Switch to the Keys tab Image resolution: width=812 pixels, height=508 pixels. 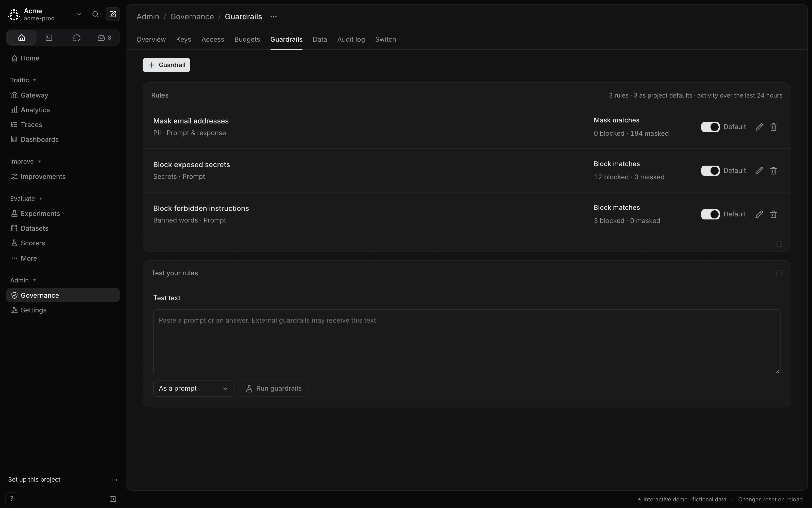click(x=183, y=39)
